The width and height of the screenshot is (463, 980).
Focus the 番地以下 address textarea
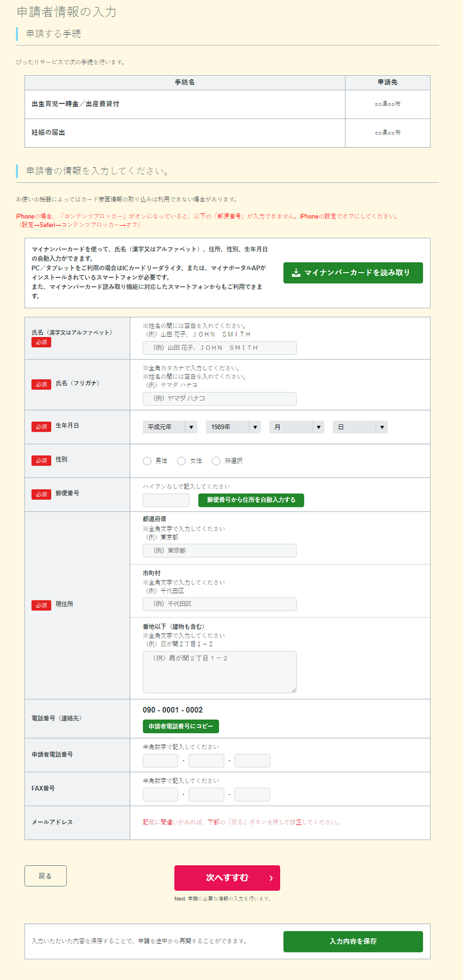[x=219, y=672]
